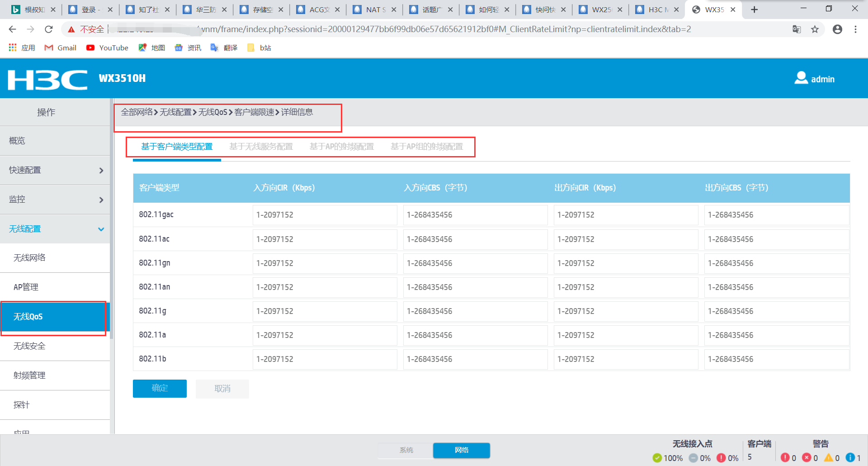Viewport: 868px width, 466px height.
Task: Click the blue info alert icon
Action: (x=850, y=457)
